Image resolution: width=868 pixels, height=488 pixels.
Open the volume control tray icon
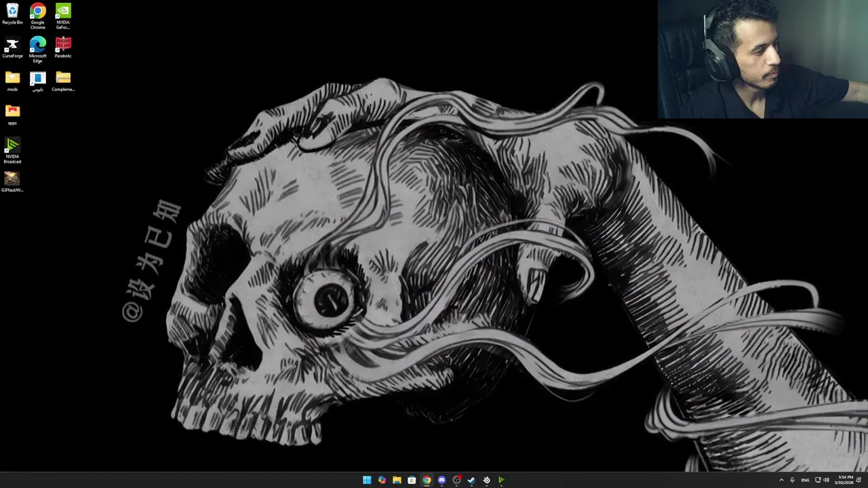click(x=826, y=480)
